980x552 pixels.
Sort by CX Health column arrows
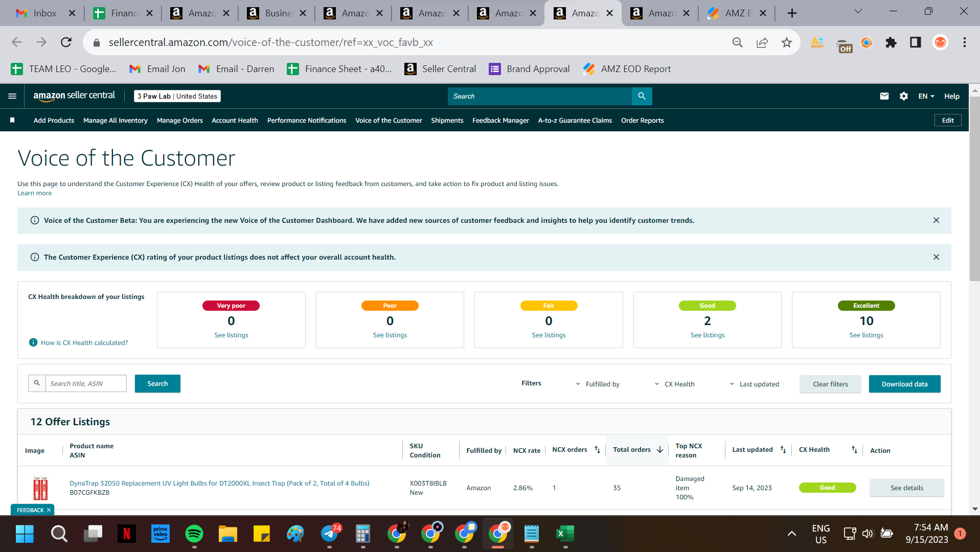point(854,450)
